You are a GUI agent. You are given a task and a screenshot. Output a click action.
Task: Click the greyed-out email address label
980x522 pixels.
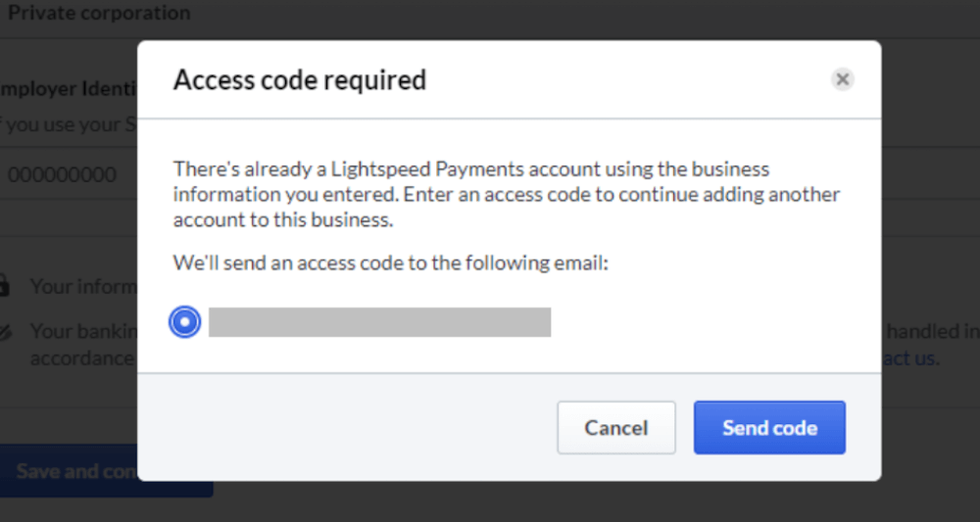(x=379, y=322)
